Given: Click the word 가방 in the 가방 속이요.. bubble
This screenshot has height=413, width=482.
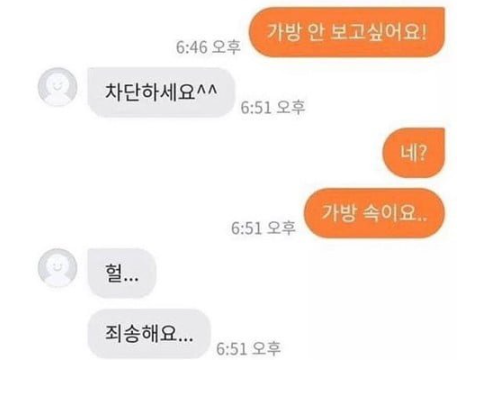Looking at the screenshot, I should 339,213.
